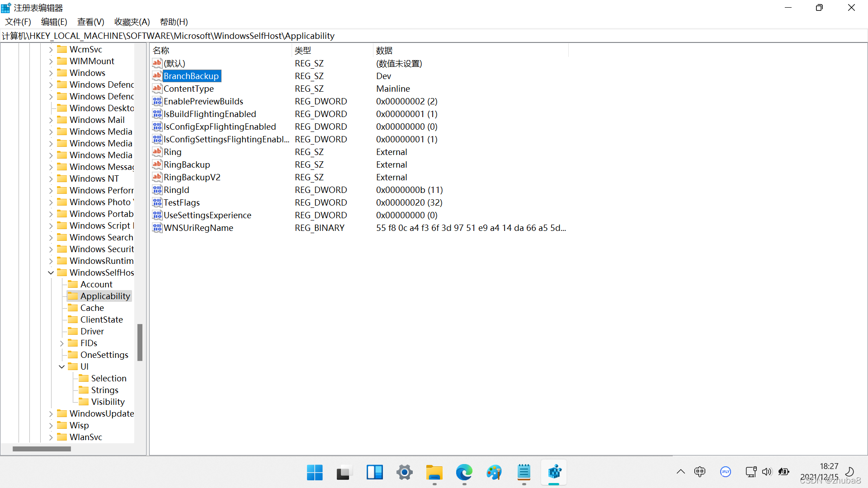Click the DWORD icon of IsConfigExpFlightingEnabled
This screenshot has width=868, height=488.
pyautogui.click(x=157, y=127)
